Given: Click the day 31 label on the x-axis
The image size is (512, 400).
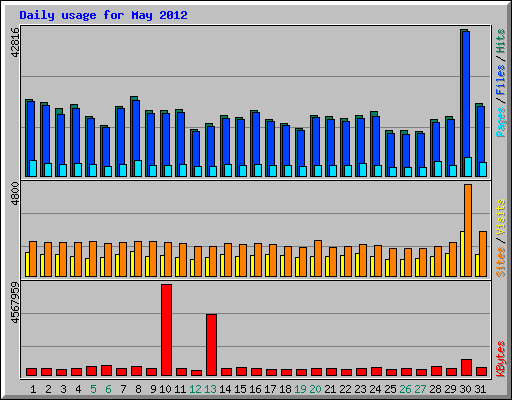Looking at the screenshot, I should (x=480, y=389).
